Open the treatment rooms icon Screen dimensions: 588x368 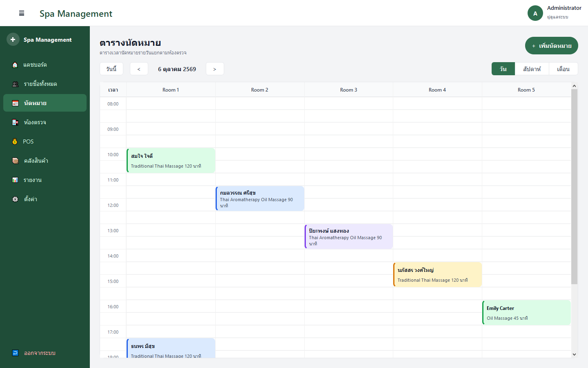(x=15, y=122)
